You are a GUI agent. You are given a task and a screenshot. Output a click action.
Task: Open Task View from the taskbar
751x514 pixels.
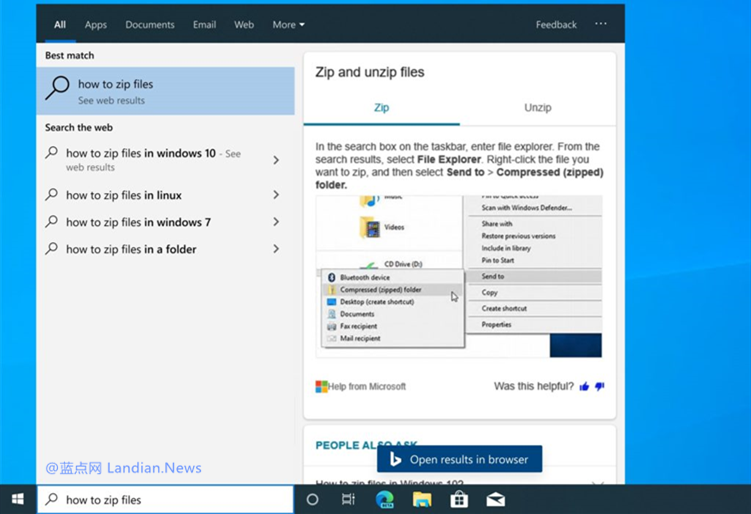348,499
